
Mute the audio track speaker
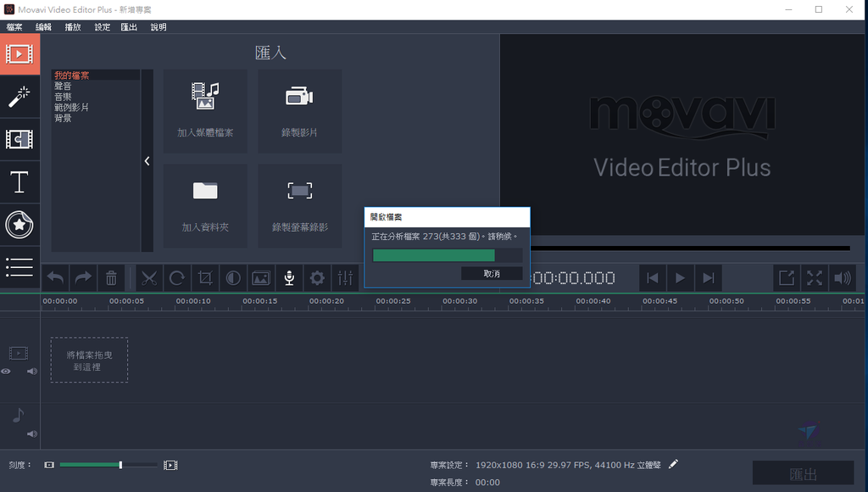[32, 433]
